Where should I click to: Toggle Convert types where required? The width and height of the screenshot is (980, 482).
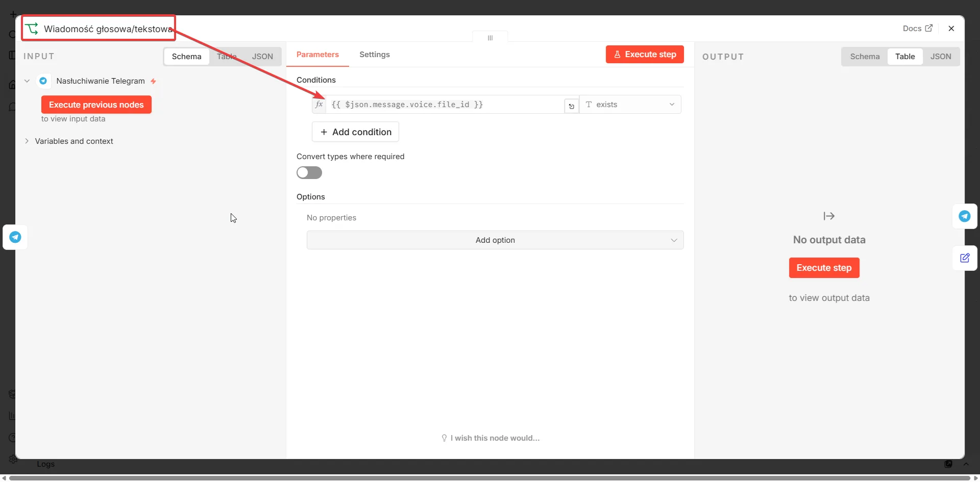click(309, 173)
